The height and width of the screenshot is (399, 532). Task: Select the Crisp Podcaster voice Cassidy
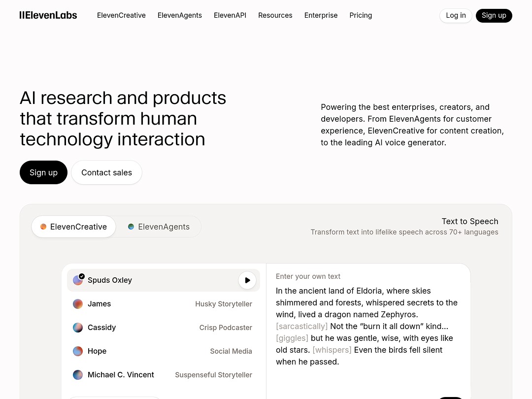pos(148,328)
